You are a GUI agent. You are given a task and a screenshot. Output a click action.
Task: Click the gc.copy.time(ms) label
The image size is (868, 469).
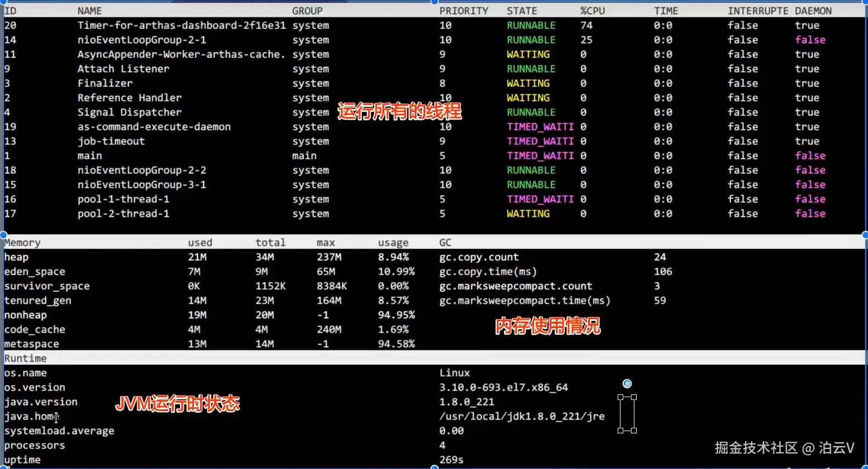tap(488, 271)
